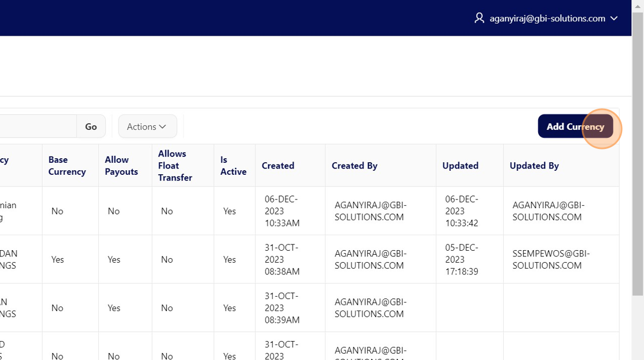Sort by Created column header
Image resolution: width=644 pixels, height=360 pixels.
[x=278, y=166]
